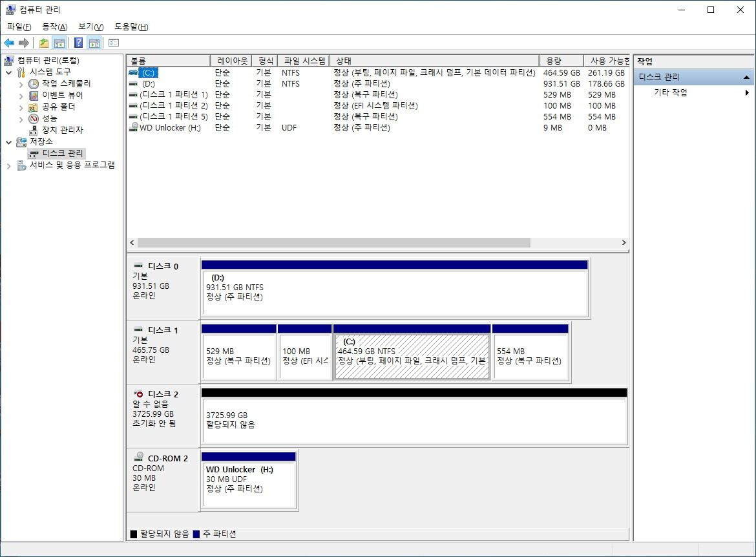Sort by the 레이아웃 column header
Viewport: 756px width, 557px height.
pyautogui.click(x=231, y=61)
